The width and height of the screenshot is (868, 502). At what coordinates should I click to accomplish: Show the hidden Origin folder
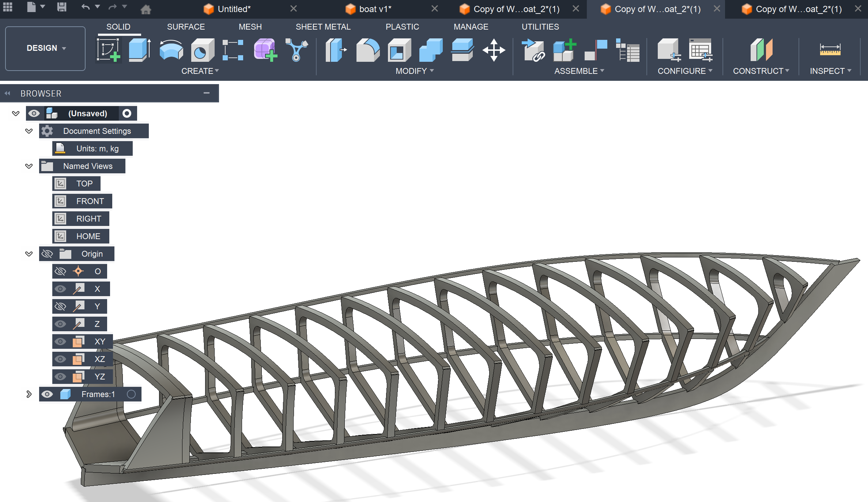pyautogui.click(x=47, y=254)
